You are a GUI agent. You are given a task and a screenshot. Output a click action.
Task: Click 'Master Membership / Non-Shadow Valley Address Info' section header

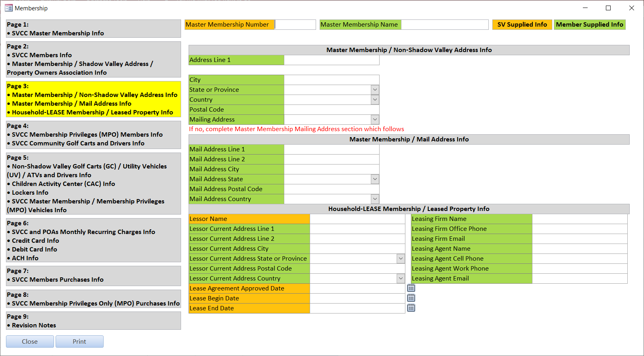409,50
